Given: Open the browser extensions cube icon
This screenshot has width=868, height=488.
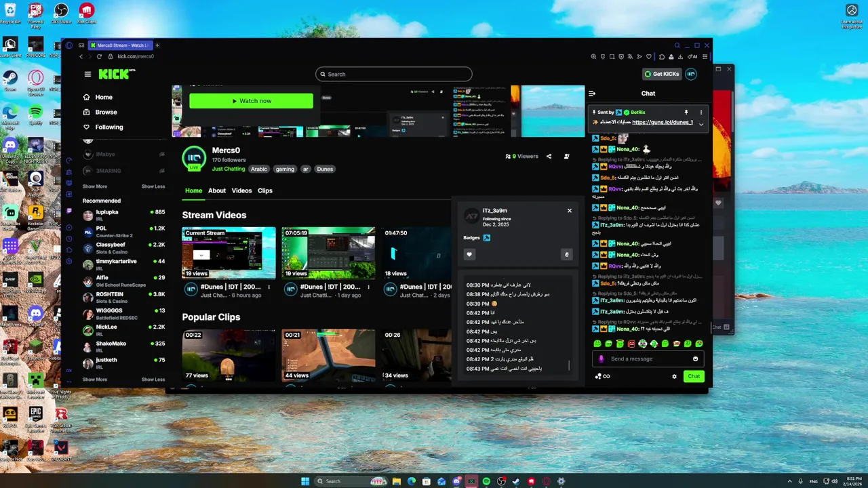Looking at the screenshot, I should pyautogui.click(x=662, y=56).
